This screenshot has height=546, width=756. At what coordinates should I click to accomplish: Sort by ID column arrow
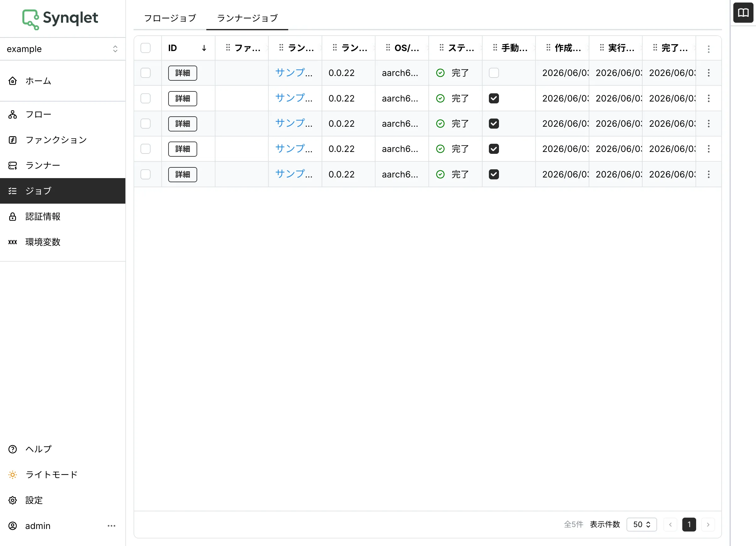[x=204, y=48]
